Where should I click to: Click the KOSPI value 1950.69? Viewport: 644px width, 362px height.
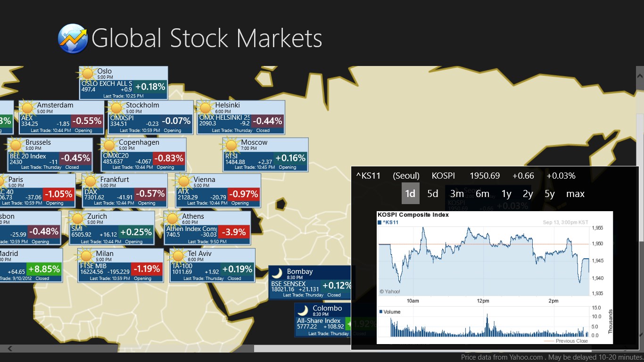485,176
